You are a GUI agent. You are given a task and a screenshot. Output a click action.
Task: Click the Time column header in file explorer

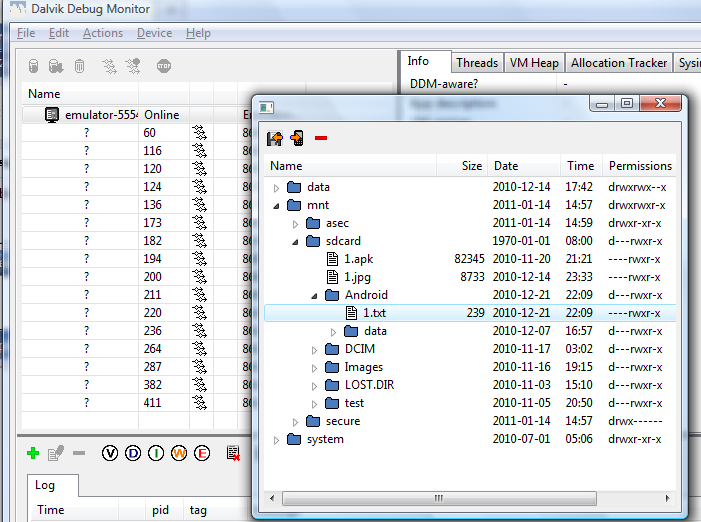coord(581,166)
